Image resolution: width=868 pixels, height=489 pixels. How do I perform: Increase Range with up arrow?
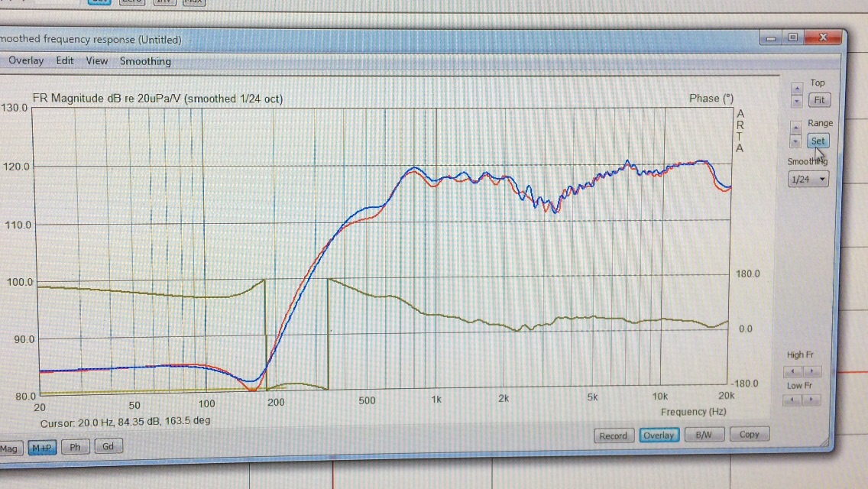[795, 128]
